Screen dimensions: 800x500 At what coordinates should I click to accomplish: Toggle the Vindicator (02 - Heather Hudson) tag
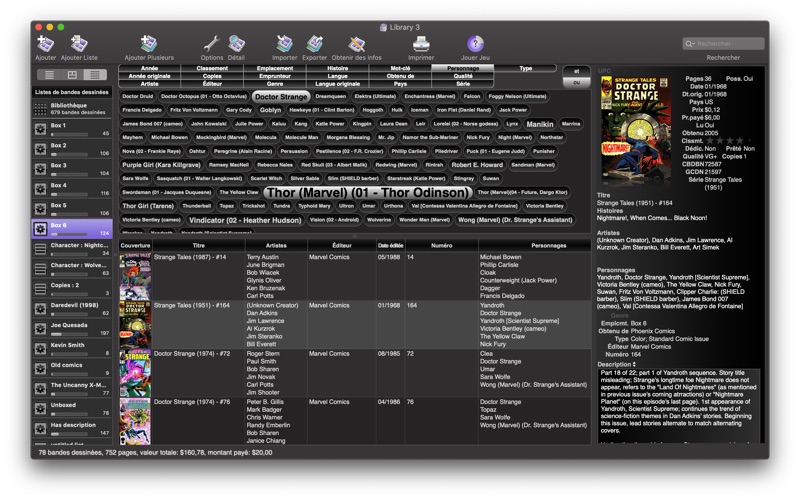[245, 220]
